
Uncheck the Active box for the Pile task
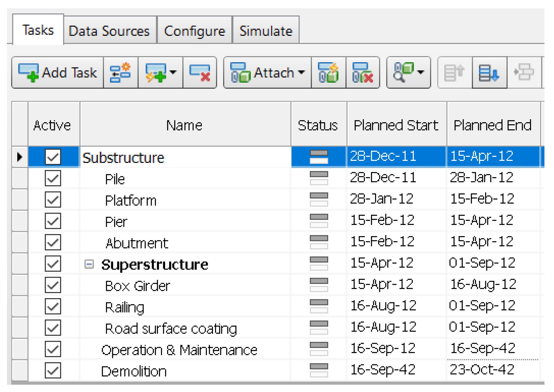(53, 178)
